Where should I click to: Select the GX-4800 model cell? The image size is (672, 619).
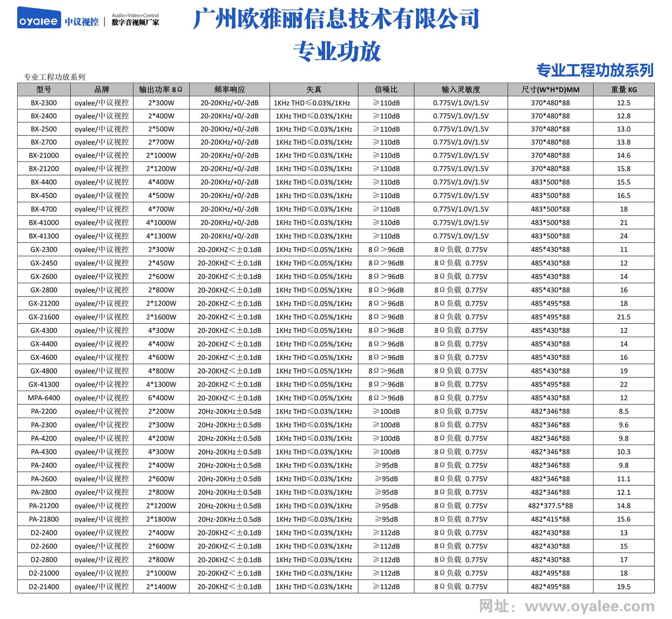point(44,371)
